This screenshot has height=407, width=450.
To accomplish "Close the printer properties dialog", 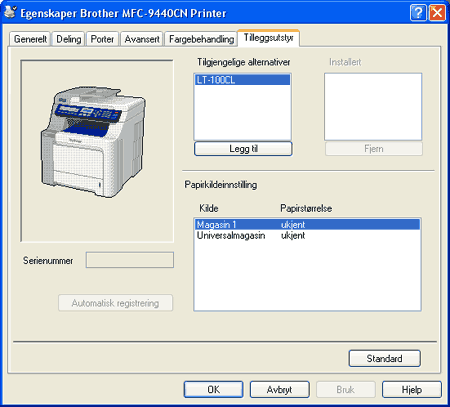I will click(x=437, y=13).
